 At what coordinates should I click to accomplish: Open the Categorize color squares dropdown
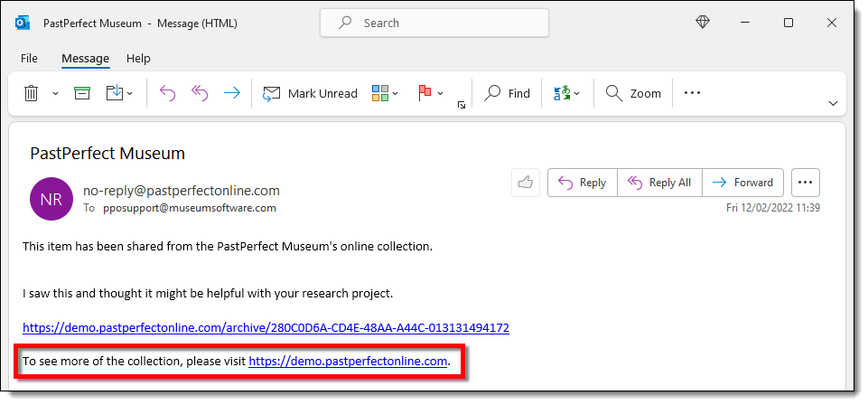385,93
